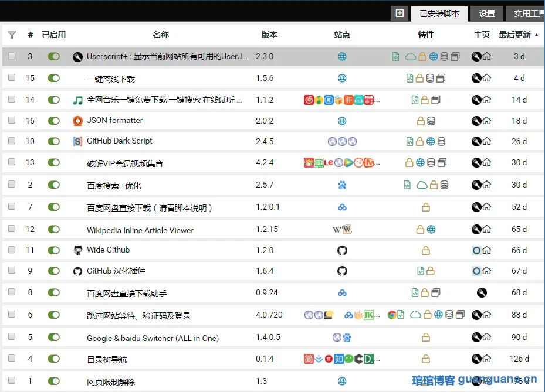The width and height of the screenshot is (545, 392).
Task: Open Google & baidu Switcher script
Action: click(x=153, y=338)
